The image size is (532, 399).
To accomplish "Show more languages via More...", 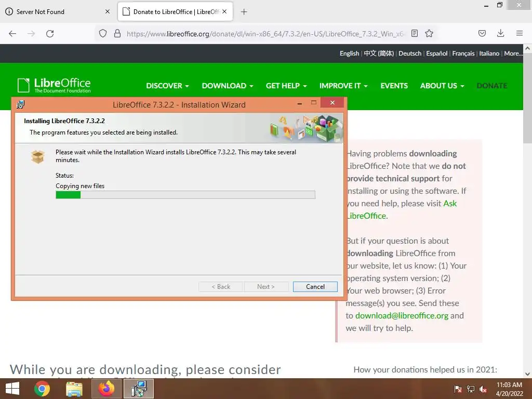I will tap(513, 54).
